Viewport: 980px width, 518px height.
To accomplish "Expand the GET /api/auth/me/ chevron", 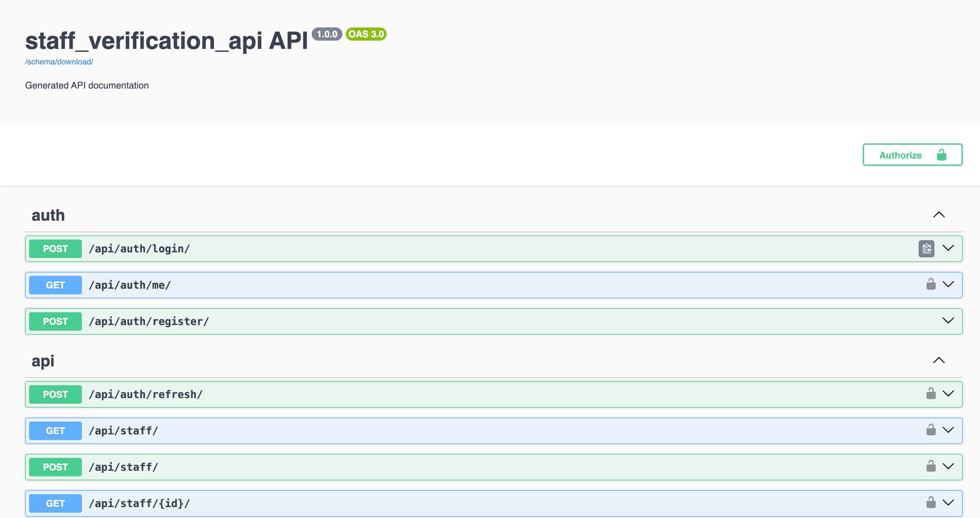I will tap(948, 284).
